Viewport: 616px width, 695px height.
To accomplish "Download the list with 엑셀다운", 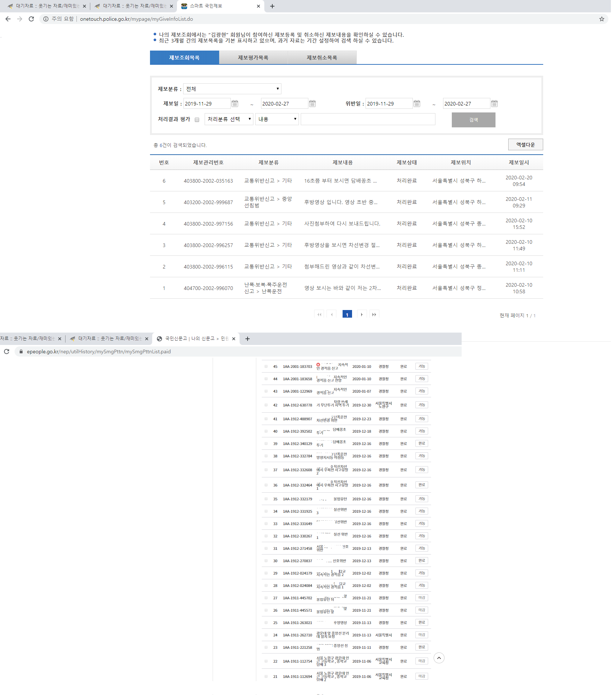I will pyautogui.click(x=526, y=144).
